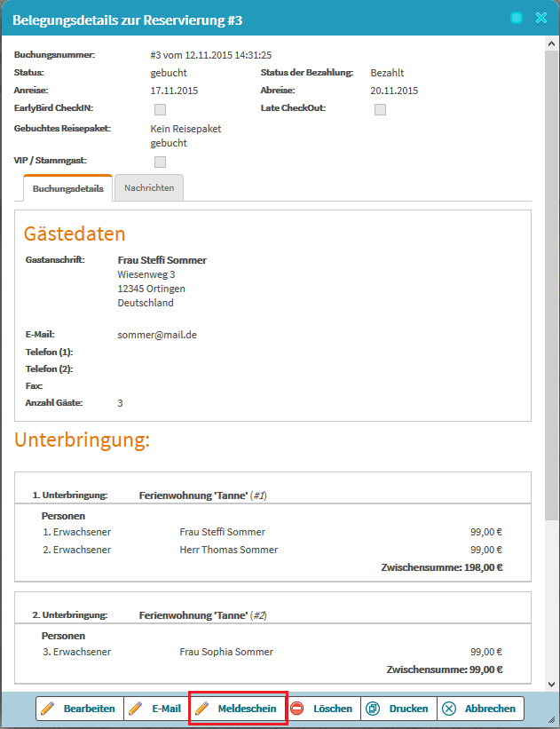Click the vertical scrollbar thumb

(x=552, y=285)
